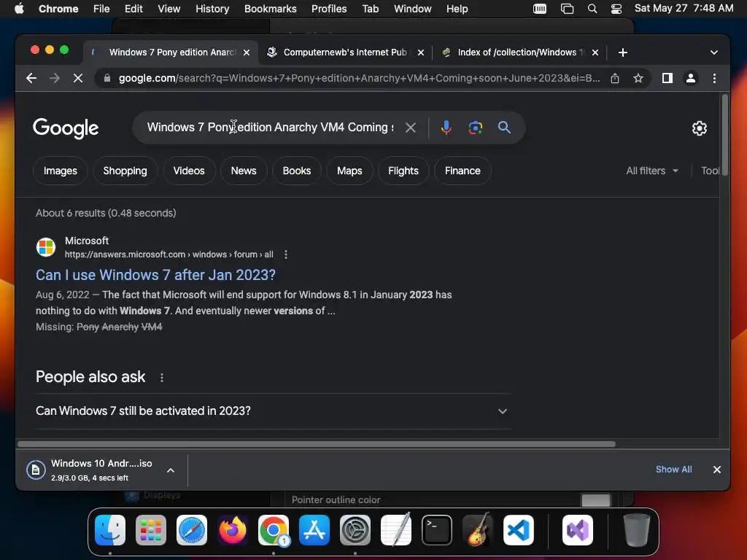The width and height of the screenshot is (747, 560).
Task: Open a new Chrome tab
Action: pos(623,52)
